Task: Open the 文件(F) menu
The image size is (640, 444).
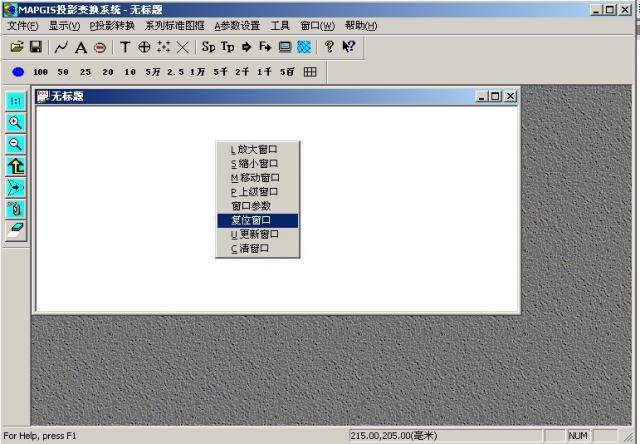Action: coord(22,25)
